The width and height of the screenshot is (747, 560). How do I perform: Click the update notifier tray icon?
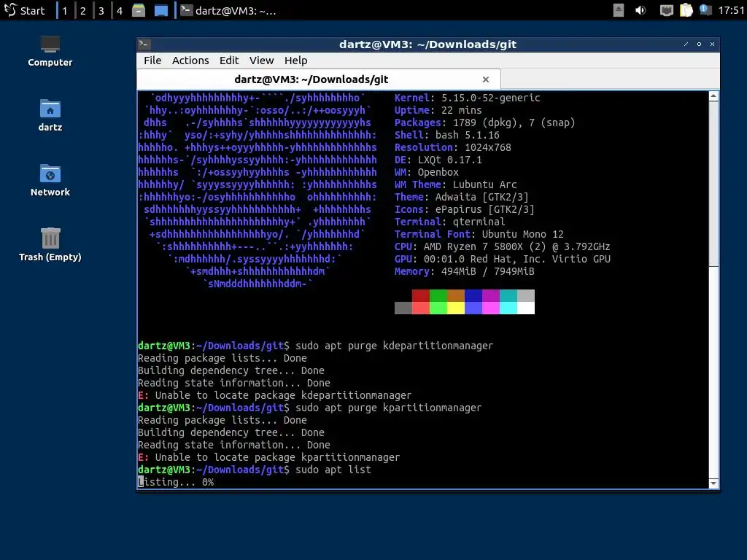click(705, 10)
